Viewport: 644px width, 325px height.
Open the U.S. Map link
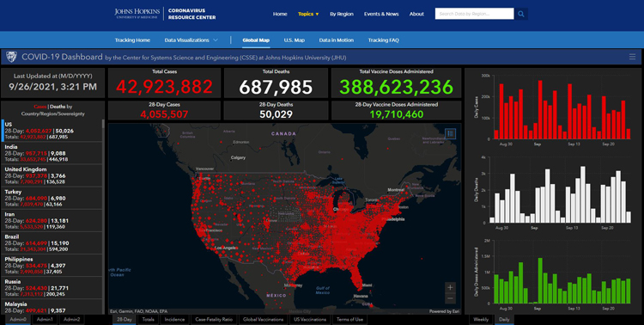tap(294, 40)
